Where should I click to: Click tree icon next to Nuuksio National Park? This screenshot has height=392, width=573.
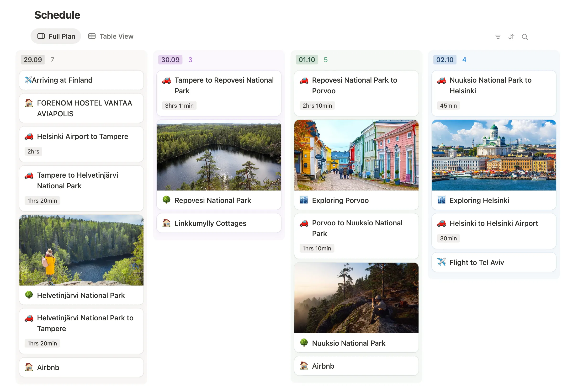coord(304,343)
